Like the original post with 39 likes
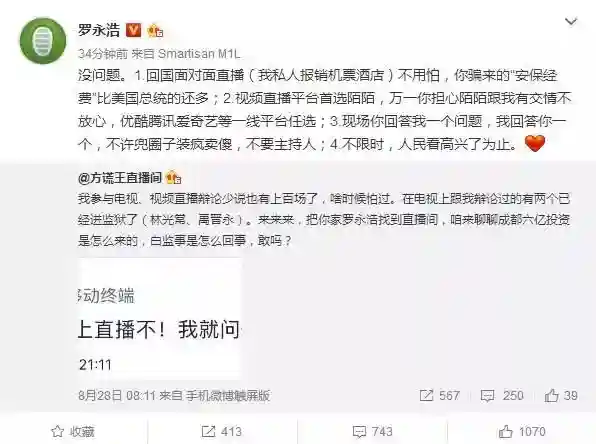 [x=561, y=396]
